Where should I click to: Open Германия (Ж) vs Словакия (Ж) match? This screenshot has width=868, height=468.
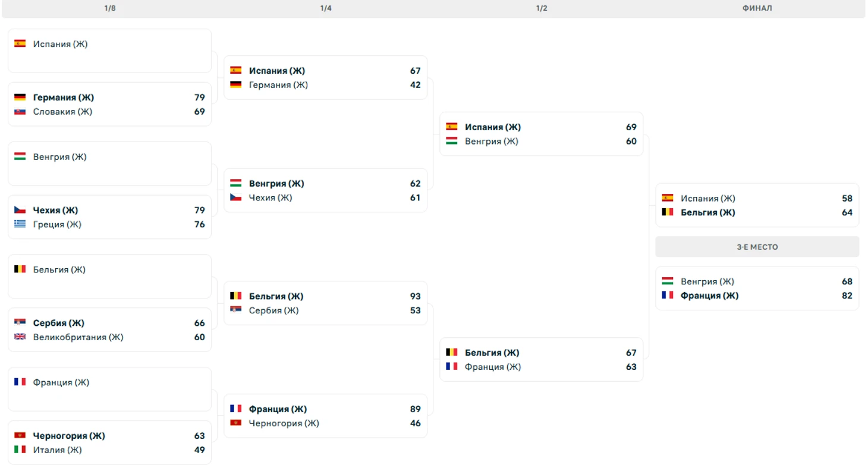110,104
